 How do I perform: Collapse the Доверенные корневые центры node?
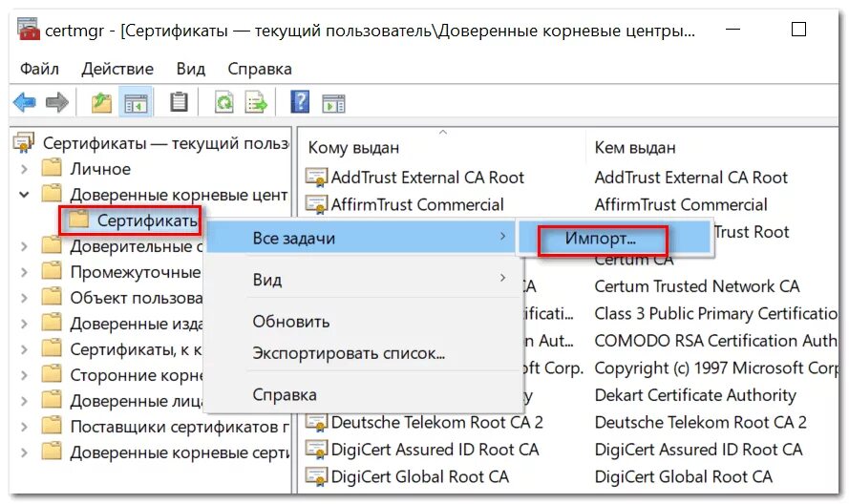25,195
